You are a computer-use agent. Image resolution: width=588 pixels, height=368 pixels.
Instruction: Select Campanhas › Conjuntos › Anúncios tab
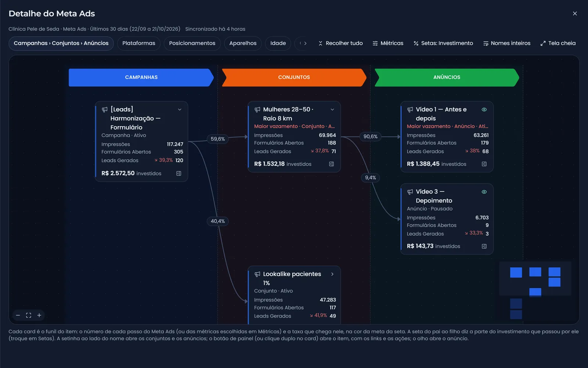coord(61,43)
